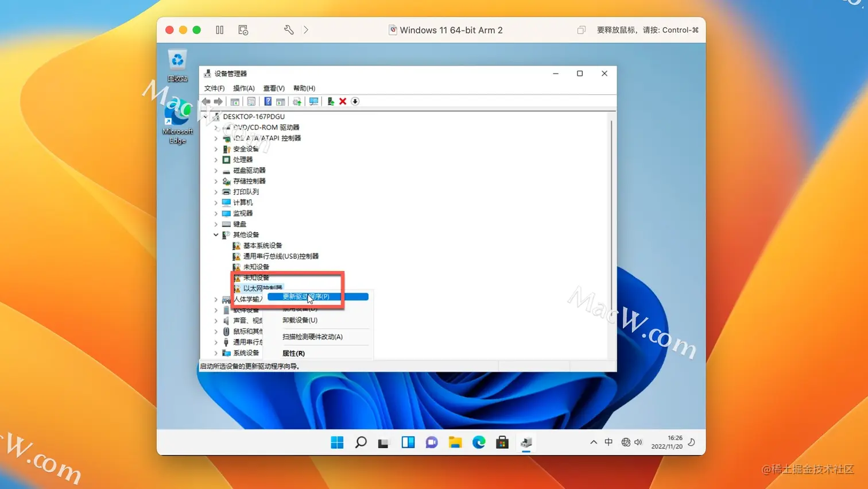The width and height of the screenshot is (868, 489).
Task: Show hidden tray icons chevron
Action: point(594,442)
